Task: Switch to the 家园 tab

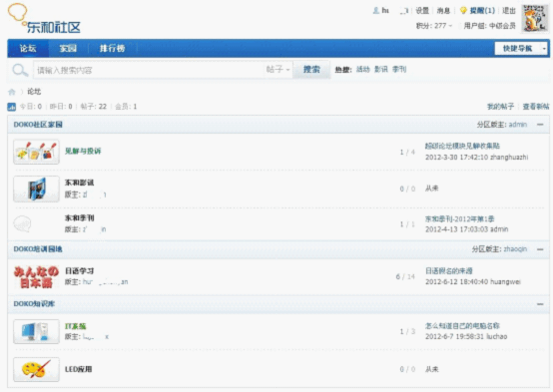Action: 68,48
